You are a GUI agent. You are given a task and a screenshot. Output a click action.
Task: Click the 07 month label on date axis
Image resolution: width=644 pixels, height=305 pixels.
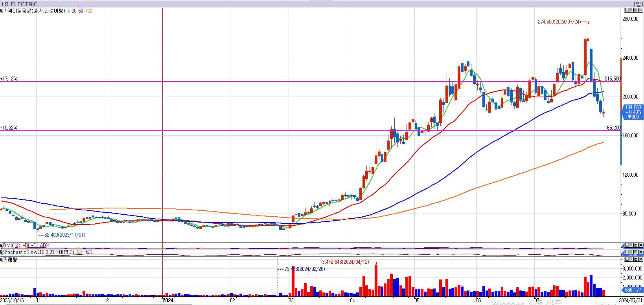(x=537, y=301)
